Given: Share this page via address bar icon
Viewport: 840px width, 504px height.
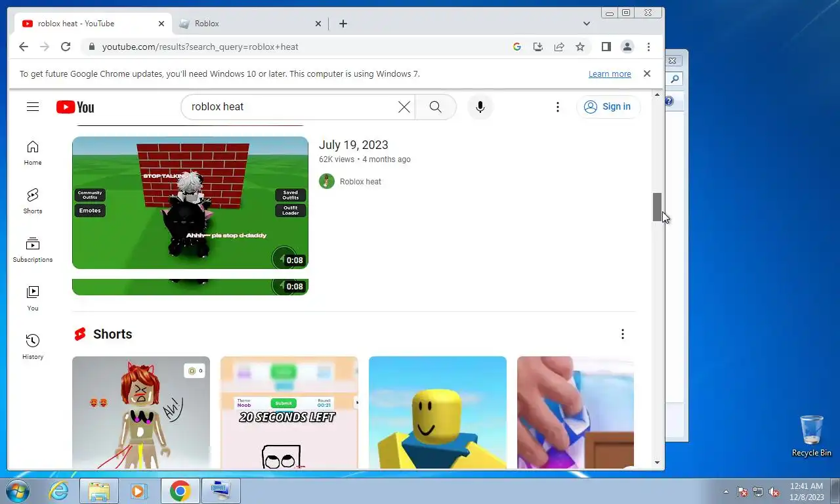Looking at the screenshot, I should [x=559, y=47].
